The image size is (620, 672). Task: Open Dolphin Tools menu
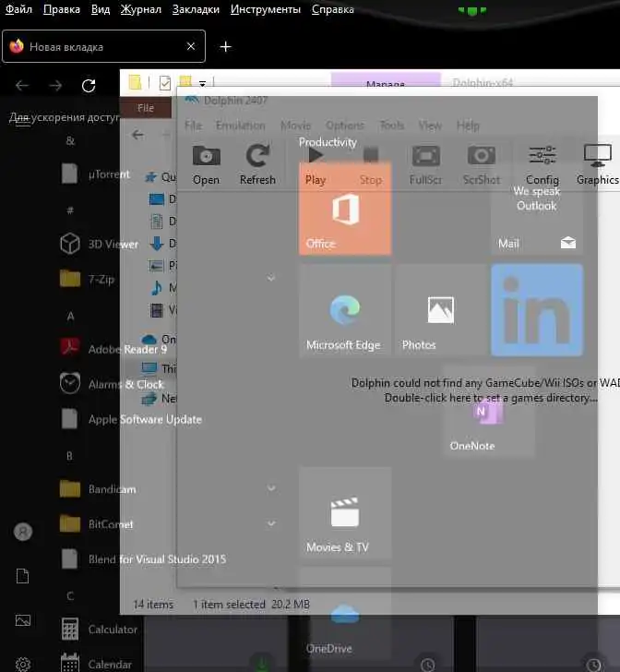(x=392, y=126)
